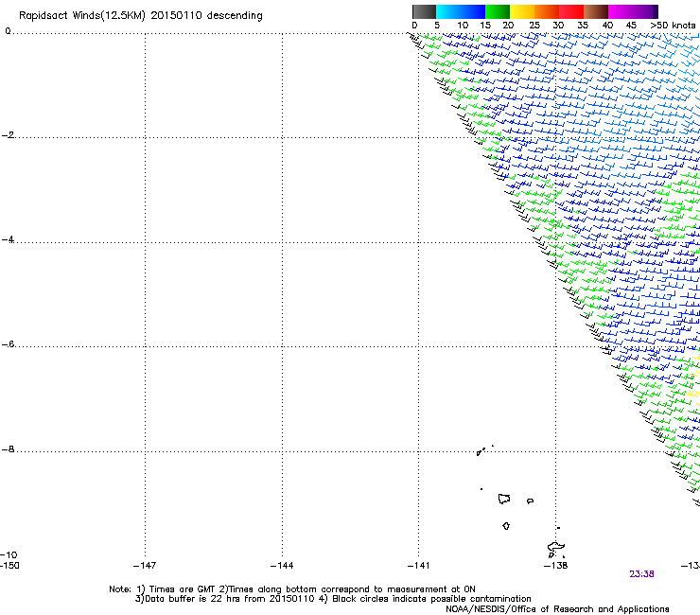Click the purple '23:38' time label
700x615 pixels.
pos(641,574)
